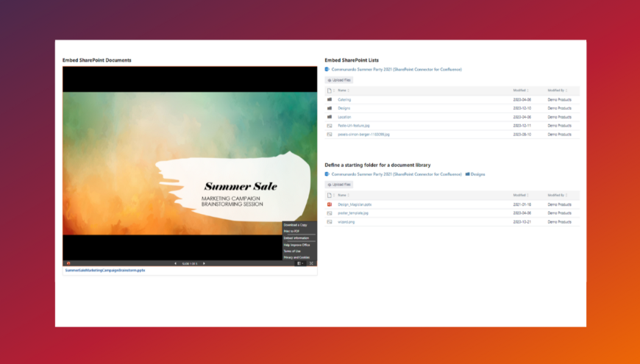Click image icon beside pexels-simon-berger file

330,135
